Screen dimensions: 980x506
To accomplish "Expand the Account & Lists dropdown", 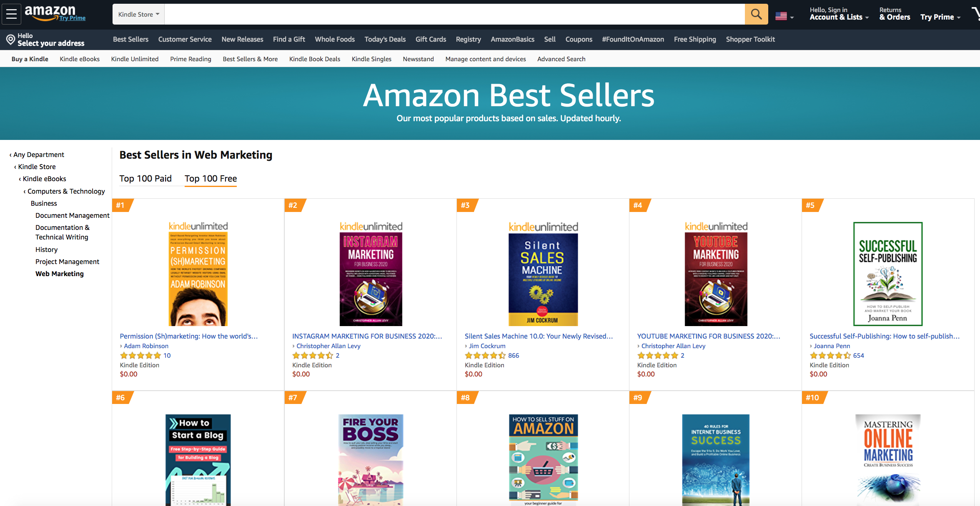I will pos(839,17).
